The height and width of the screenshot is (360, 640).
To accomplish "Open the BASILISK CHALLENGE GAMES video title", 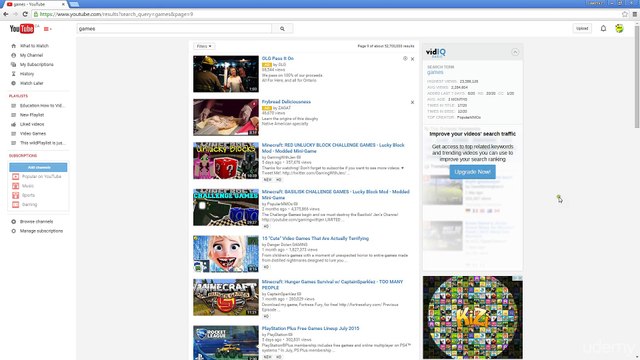I will (336, 194).
